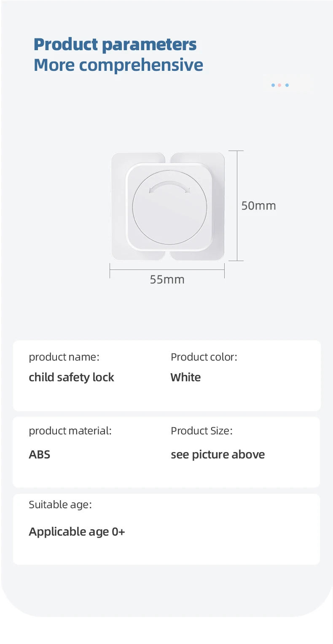Select the "Applicable age 0+" text
This screenshot has height=644, width=333.
coord(77,532)
